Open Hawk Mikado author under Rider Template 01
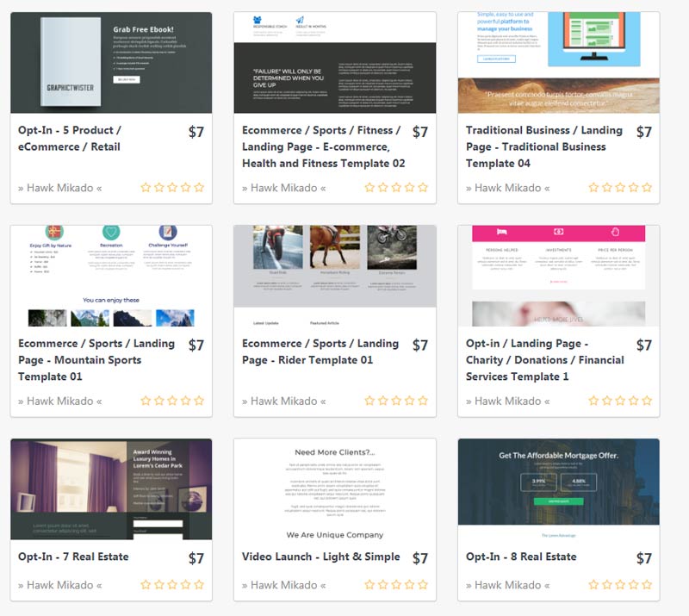Image resolution: width=689 pixels, height=616 pixels. click(x=284, y=401)
